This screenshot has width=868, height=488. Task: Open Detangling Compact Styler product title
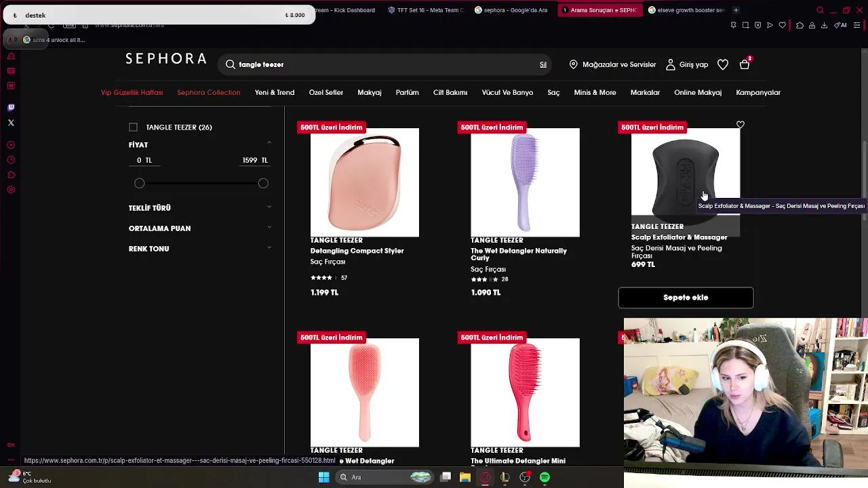coord(357,251)
